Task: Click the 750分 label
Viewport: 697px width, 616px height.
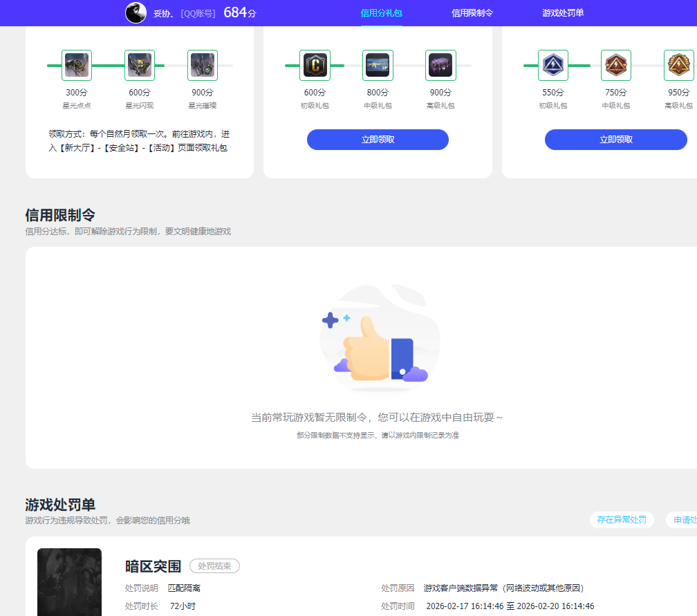Action: point(616,93)
